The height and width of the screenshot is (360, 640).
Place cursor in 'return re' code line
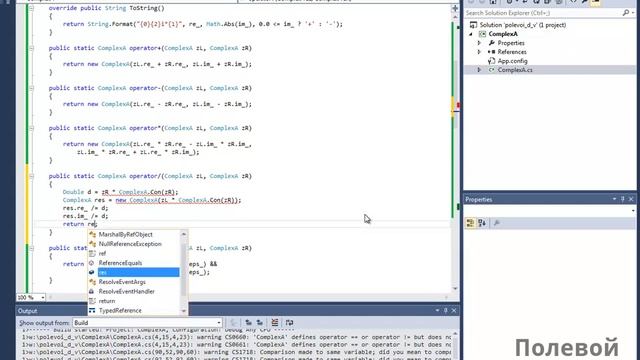coord(80,224)
